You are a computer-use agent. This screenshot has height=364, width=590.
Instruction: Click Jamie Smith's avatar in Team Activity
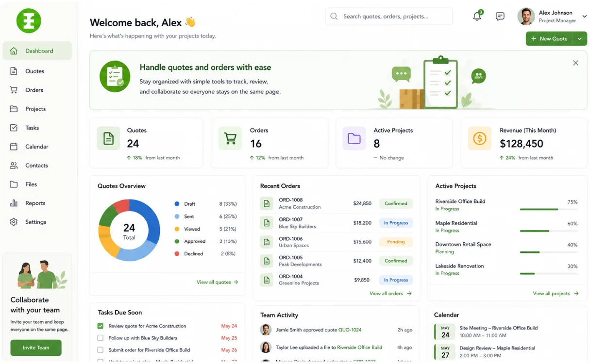266,330
